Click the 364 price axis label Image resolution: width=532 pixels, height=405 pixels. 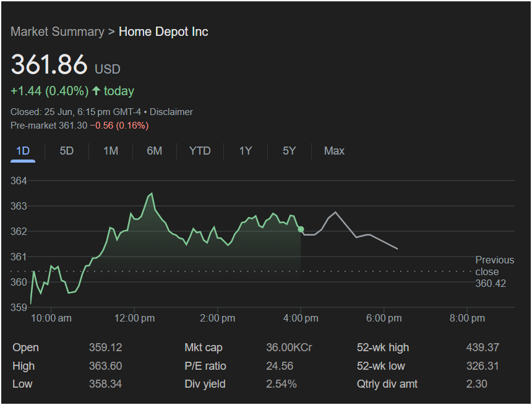(x=19, y=181)
